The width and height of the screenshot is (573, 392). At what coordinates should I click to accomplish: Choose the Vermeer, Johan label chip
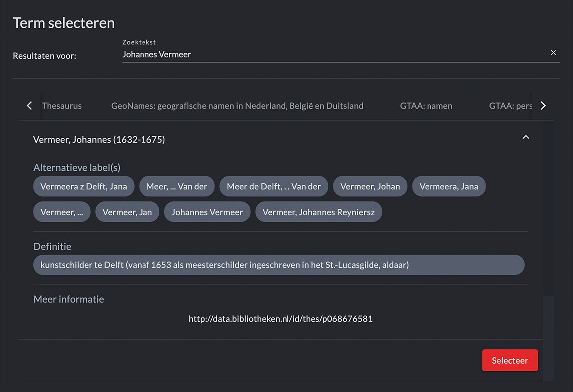(x=370, y=186)
